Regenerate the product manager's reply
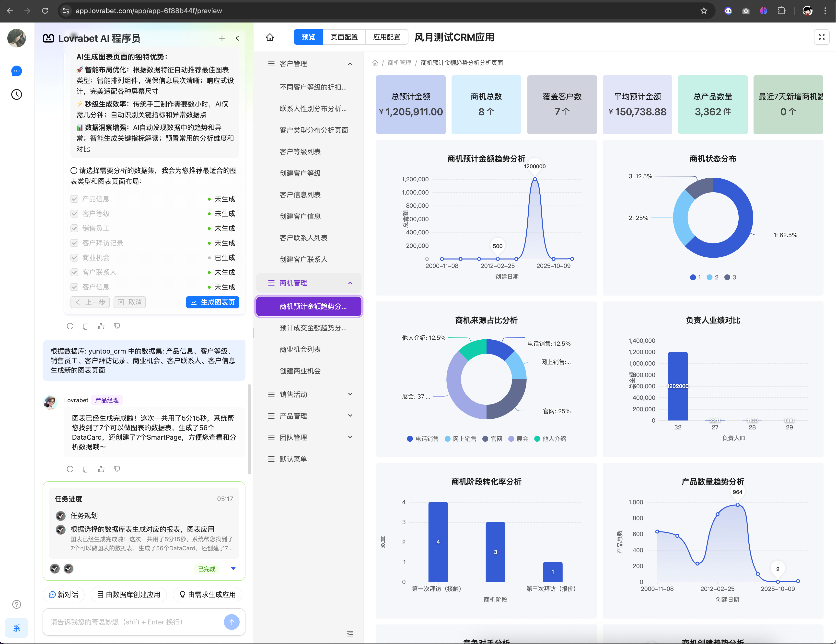This screenshot has width=836, height=644. (70, 469)
